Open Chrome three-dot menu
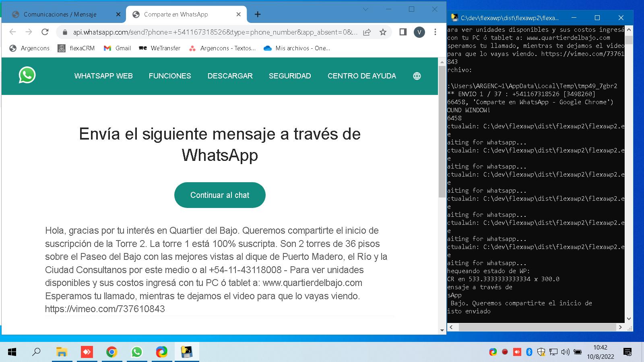This screenshot has height=362, width=644. [x=435, y=32]
